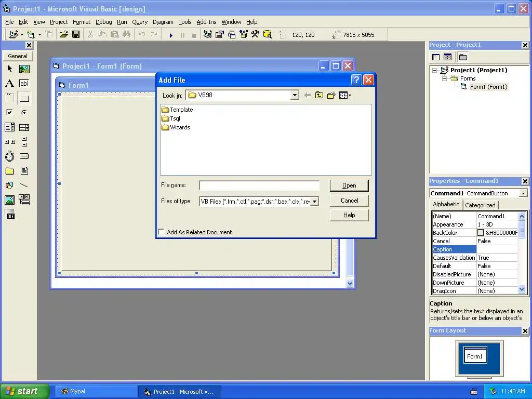Check the Add As Related Document checkbox
Image resolution: width=532 pixels, height=399 pixels.
[x=162, y=232]
